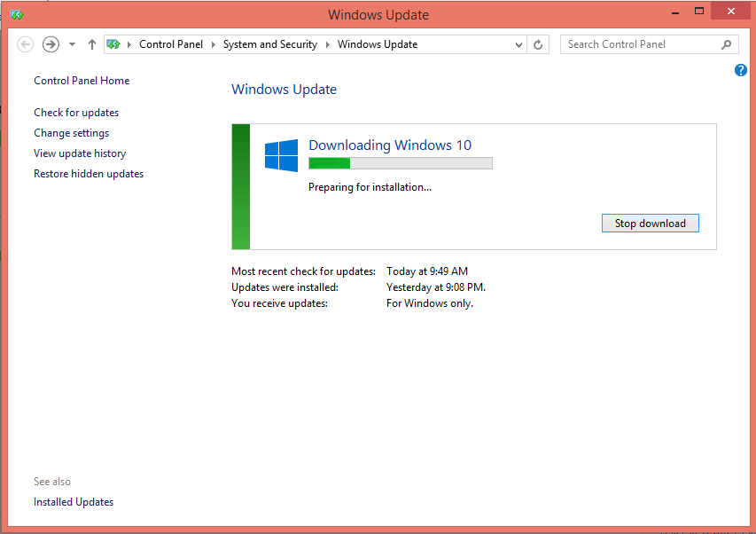756x534 pixels.
Task: Open the recent locations dropdown arrow
Action: 72,44
